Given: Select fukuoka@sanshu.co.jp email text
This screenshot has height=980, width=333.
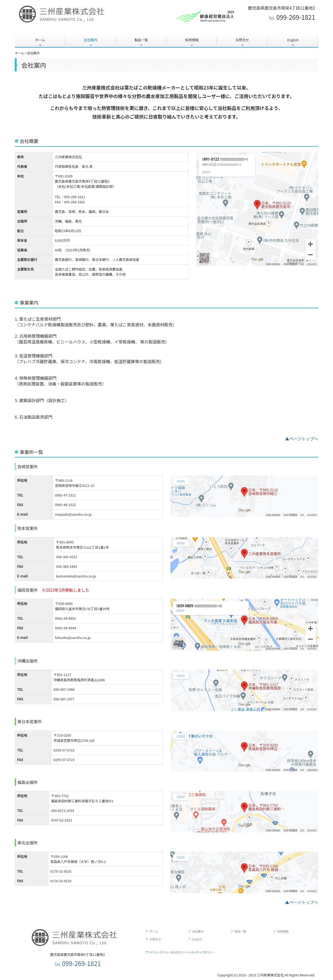Looking at the screenshot, I should (x=73, y=638).
